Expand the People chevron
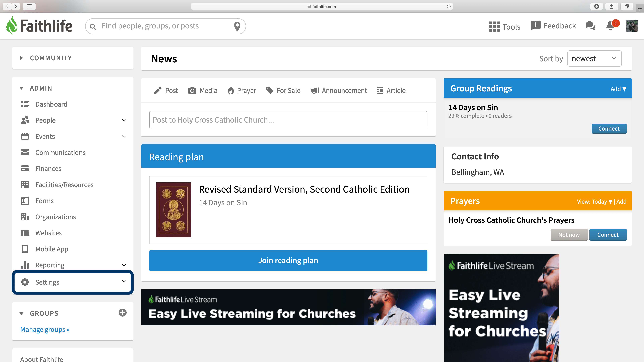This screenshot has height=362, width=644. click(x=124, y=120)
